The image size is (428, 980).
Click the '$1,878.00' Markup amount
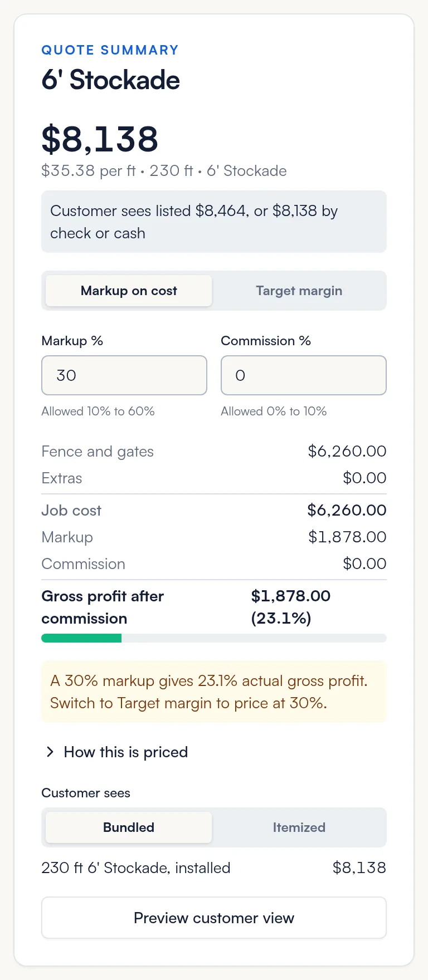coord(347,537)
